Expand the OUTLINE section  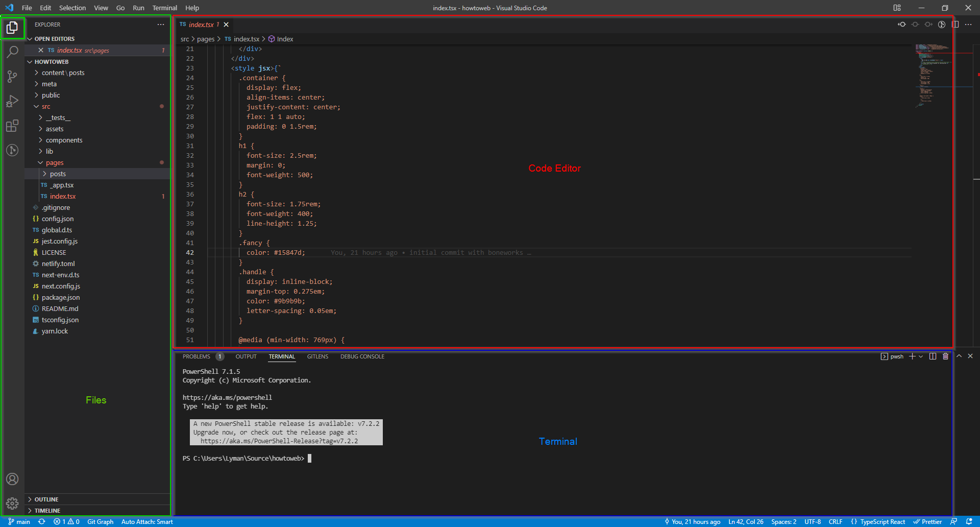pyautogui.click(x=46, y=499)
